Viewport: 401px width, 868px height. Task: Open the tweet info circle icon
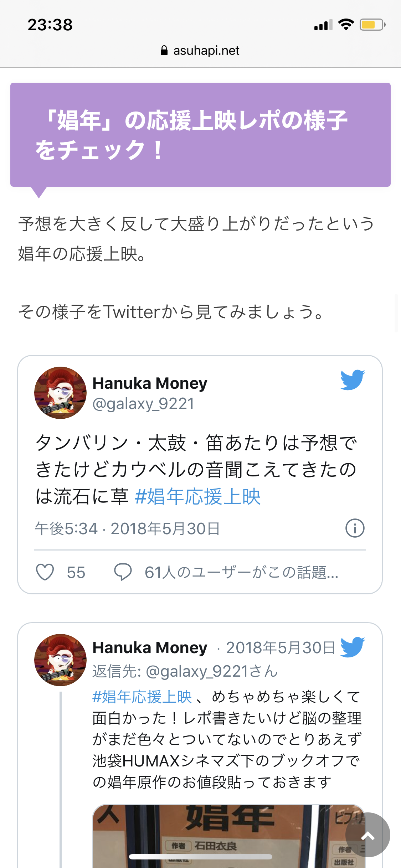click(355, 528)
